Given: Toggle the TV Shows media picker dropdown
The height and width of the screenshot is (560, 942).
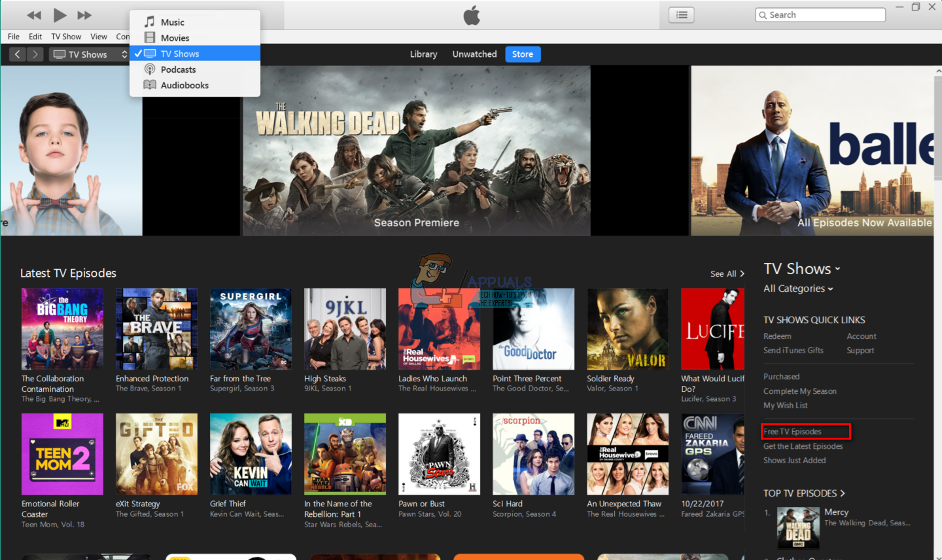Looking at the screenshot, I should point(90,54).
